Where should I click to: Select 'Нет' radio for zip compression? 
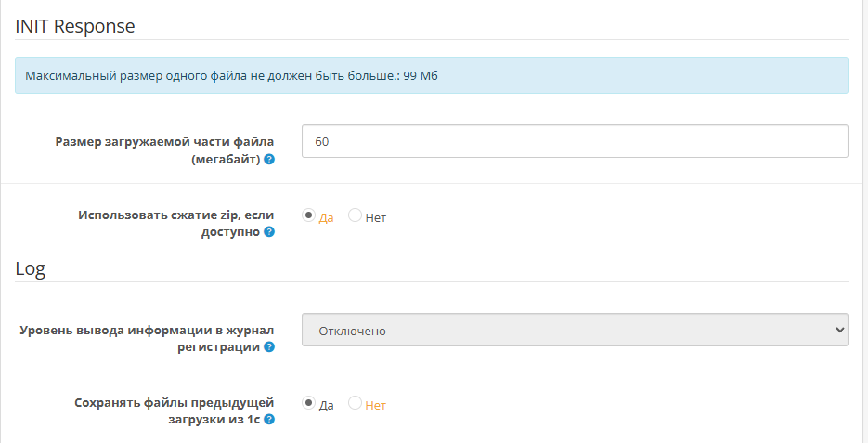[355, 215]
